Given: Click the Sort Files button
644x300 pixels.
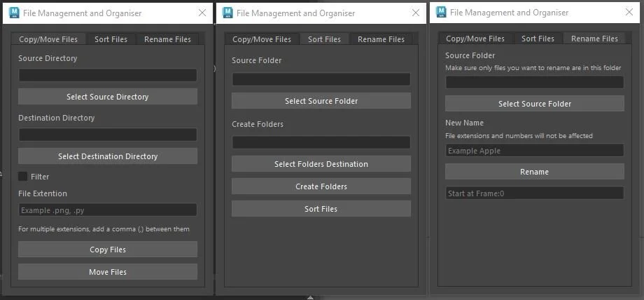Looking at the screenshot, I should 321,209.
